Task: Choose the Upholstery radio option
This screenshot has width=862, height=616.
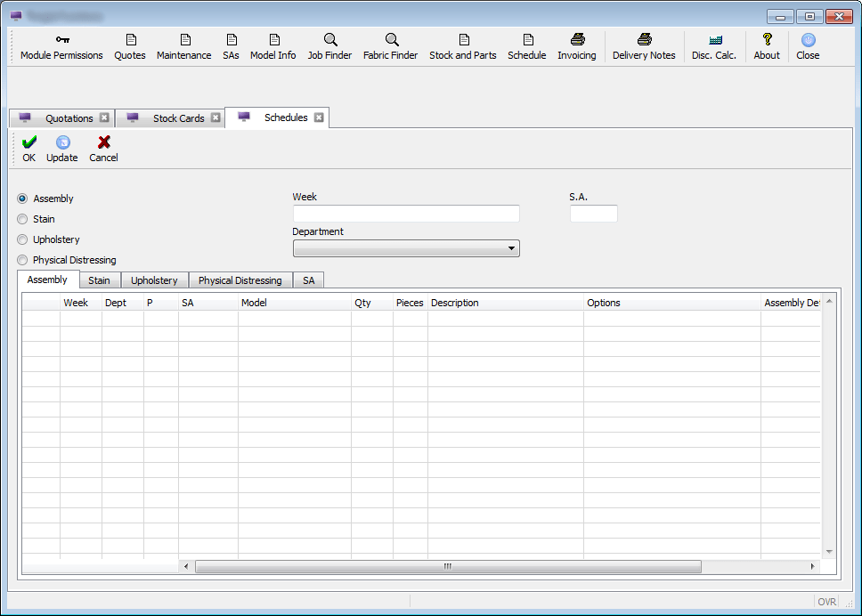Action: [x=23, y=239]
